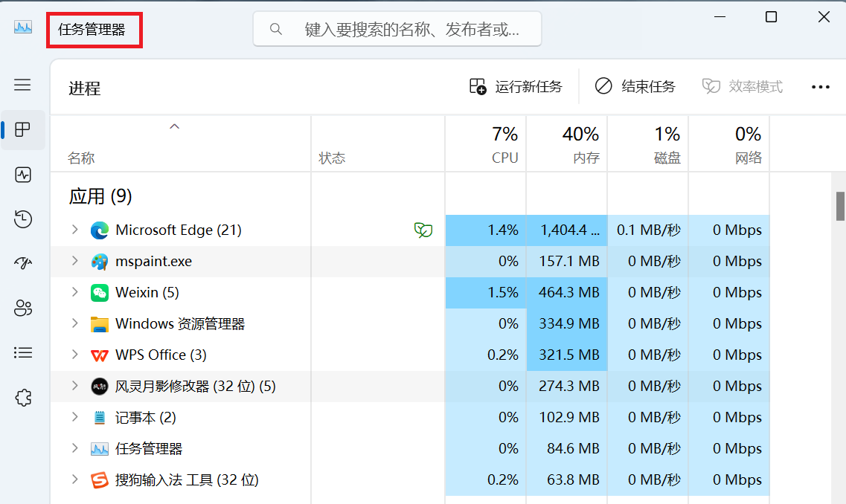This screenshot has height=504, width=846.
Task: Open the Performance page icon
Action: click(x=22, y=175)
